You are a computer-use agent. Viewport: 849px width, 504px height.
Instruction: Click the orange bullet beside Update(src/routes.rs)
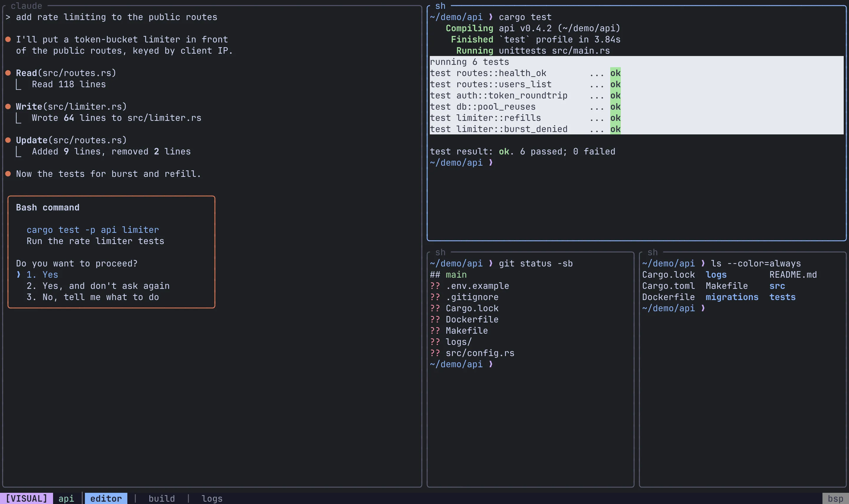pyautogui.click(x=8, y=140)
